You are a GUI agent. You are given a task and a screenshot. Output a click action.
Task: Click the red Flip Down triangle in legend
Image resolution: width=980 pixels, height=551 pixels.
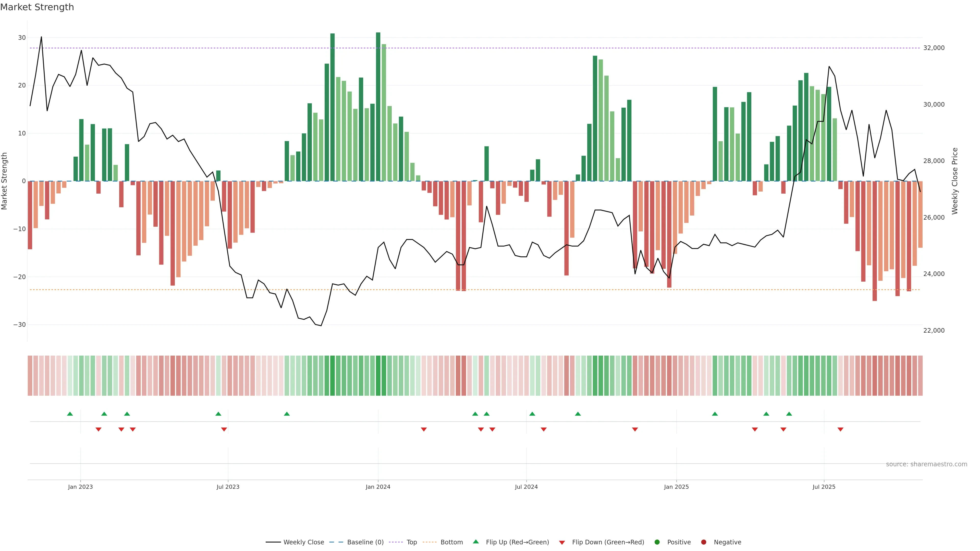click(x=561, y=542)
